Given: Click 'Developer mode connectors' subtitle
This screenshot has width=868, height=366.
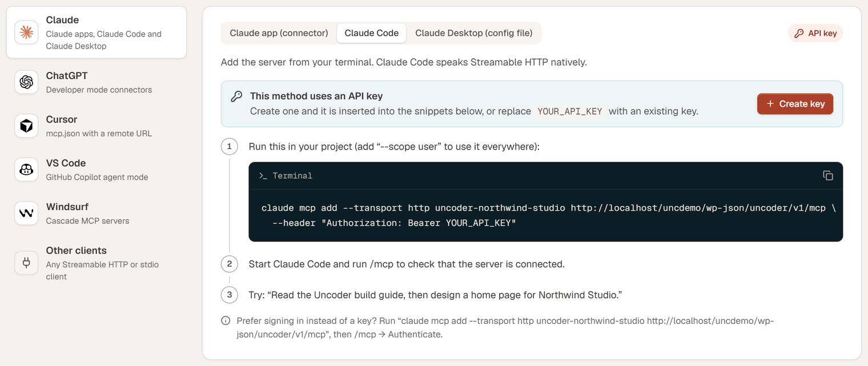Looking at the screenshot, I should click(x=99, y=90).
